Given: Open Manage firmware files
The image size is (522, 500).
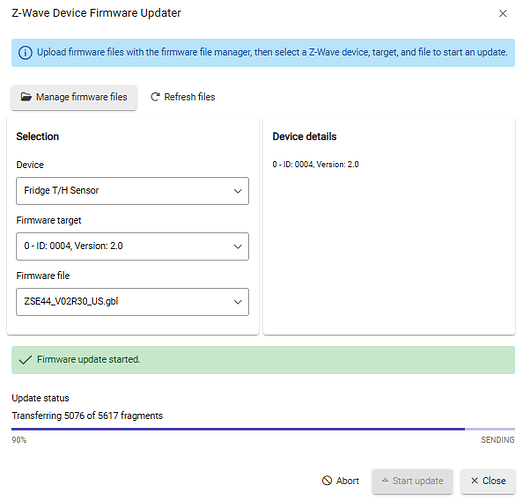Looking at the screenshot, I should [x=74, y=97].
